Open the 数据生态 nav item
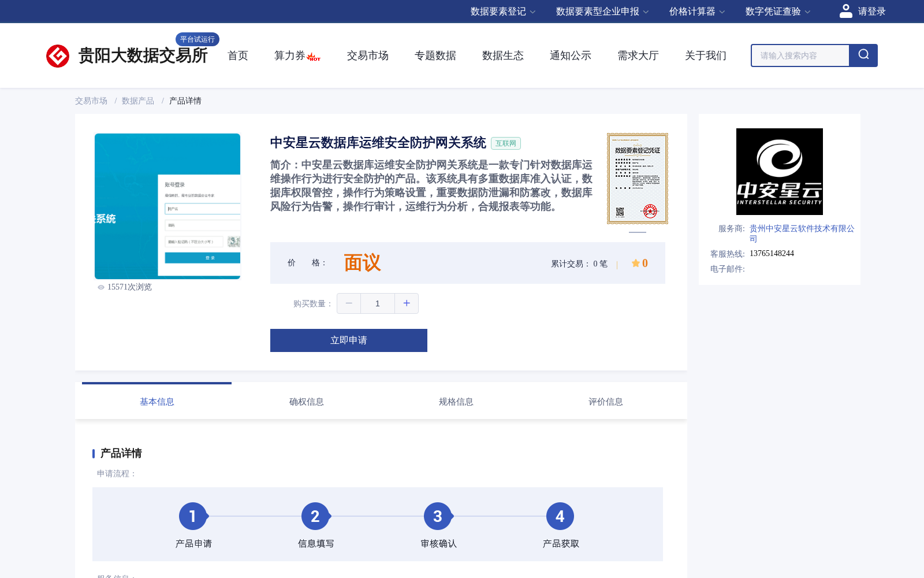 pos(503,55)
